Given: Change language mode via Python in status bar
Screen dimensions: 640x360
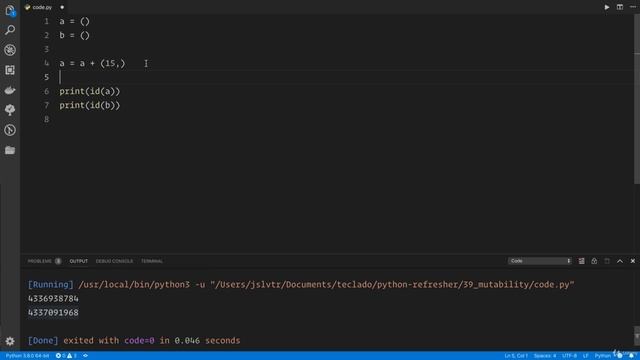Looking at the screenshot, I should click(x=602, y=356).
